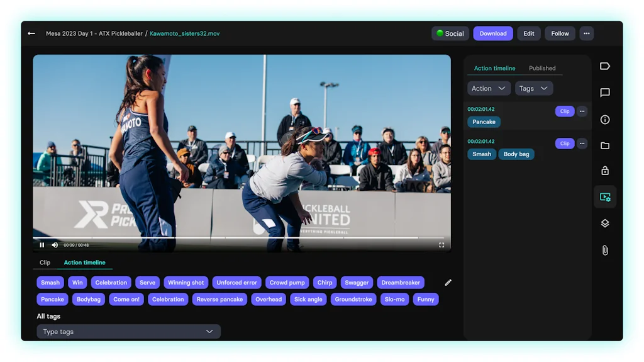Edit tags with the pencil icon
The width and height of the screenshot is (644, 362).
point(448,283)
